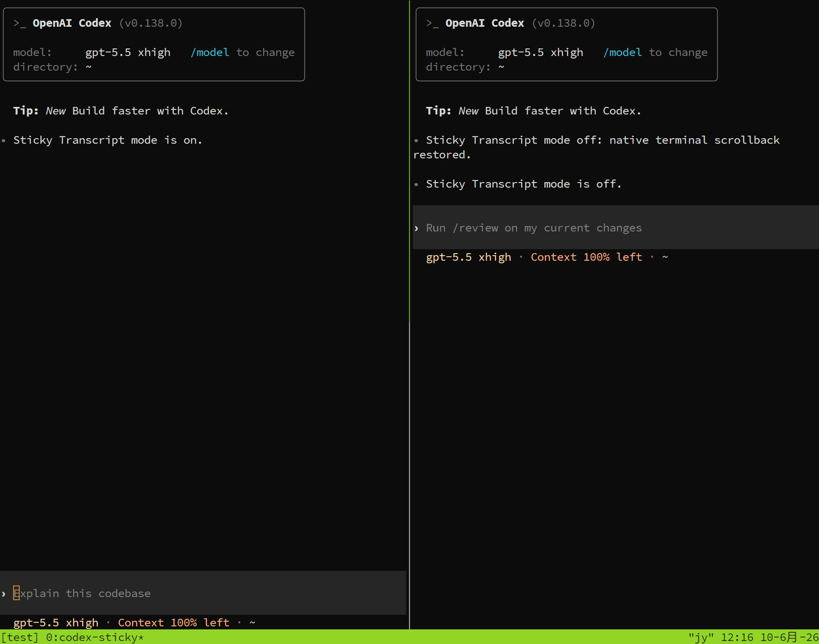Click bullet beside 'Sticky Transcript mode is on.'
The height and width of the screenshot is (644, 819).
coord(3,141)
